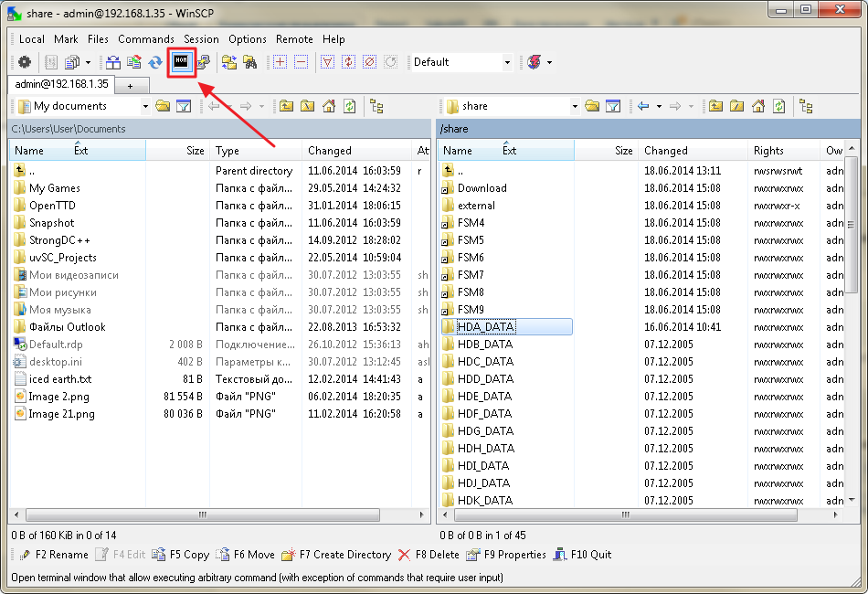Sort local panel by Type column
This screenshot has width=868, height=594.
tap(256, 151)
